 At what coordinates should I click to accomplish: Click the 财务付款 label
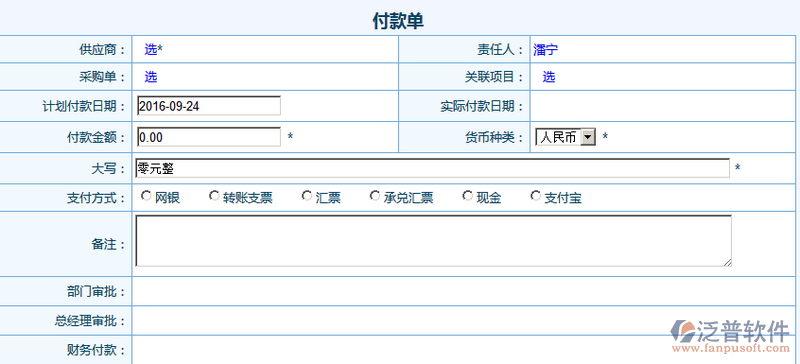click(x=96, y=350)
